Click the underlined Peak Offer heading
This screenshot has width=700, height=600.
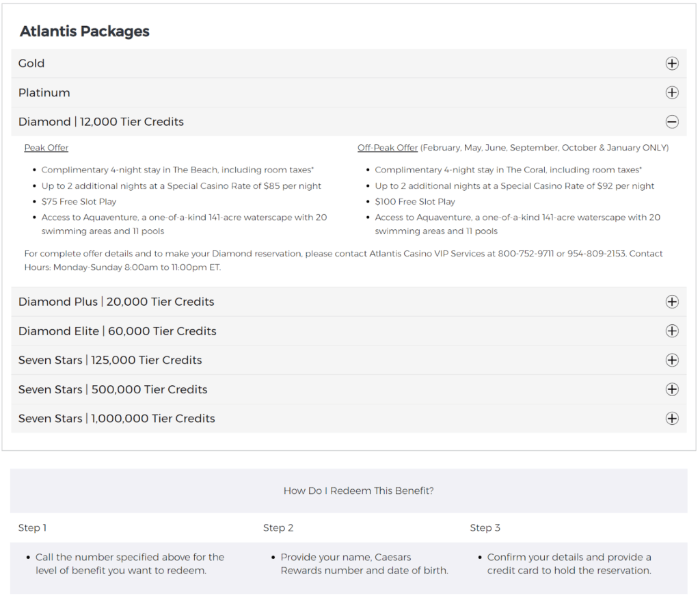click(x=46, y=147)
